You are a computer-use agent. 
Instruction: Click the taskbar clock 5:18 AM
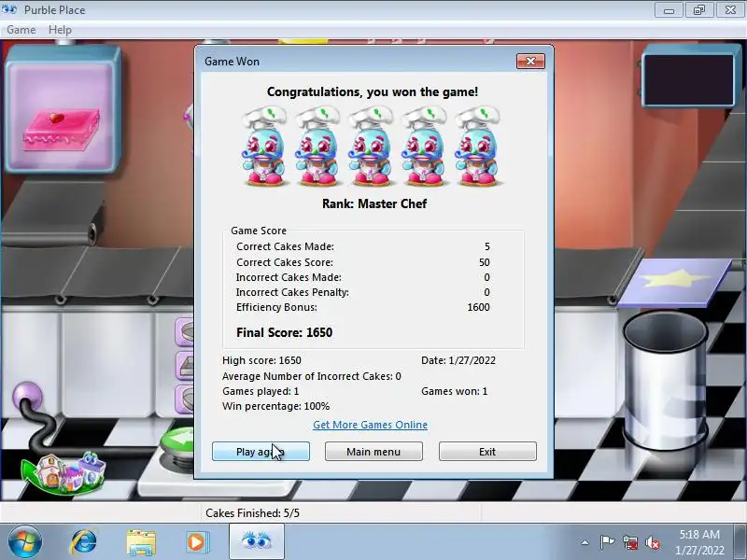(x=699, y=542)
